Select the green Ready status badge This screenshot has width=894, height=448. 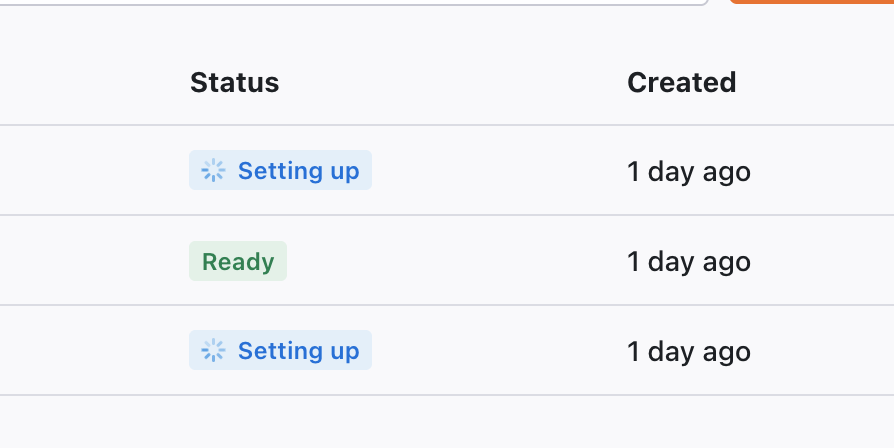click(238, 261)
